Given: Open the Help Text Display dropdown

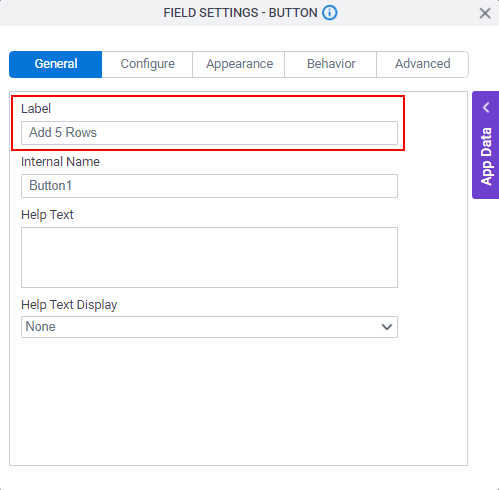Looking at the screenshot, I should [x=209, y=327].
